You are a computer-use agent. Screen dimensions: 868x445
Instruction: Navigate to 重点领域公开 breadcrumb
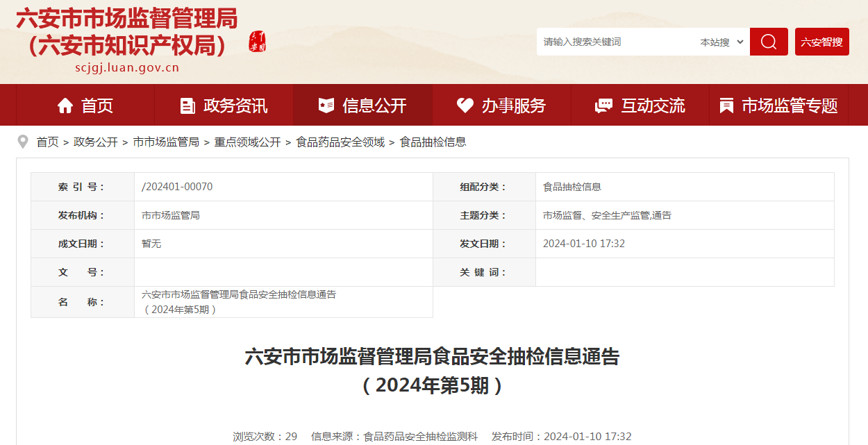coord(247,142)
